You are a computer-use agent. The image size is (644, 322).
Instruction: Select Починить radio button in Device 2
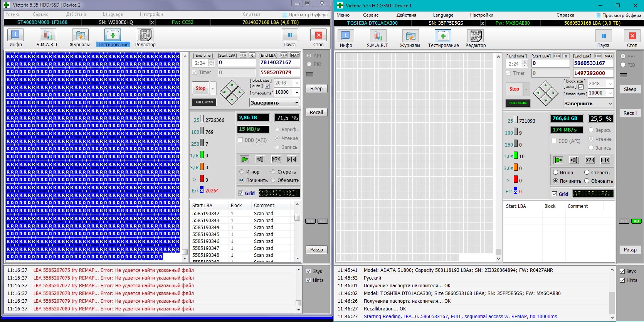tap(242, 180)
